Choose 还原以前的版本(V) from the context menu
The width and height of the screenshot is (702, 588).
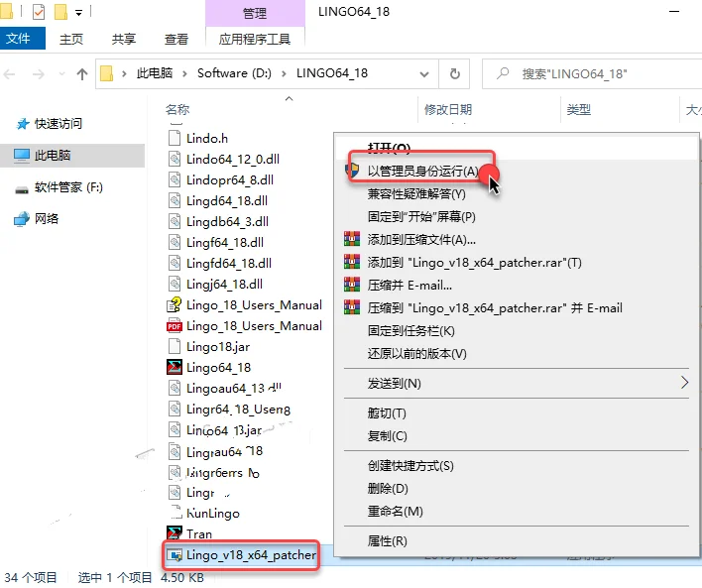pos(416,354)
